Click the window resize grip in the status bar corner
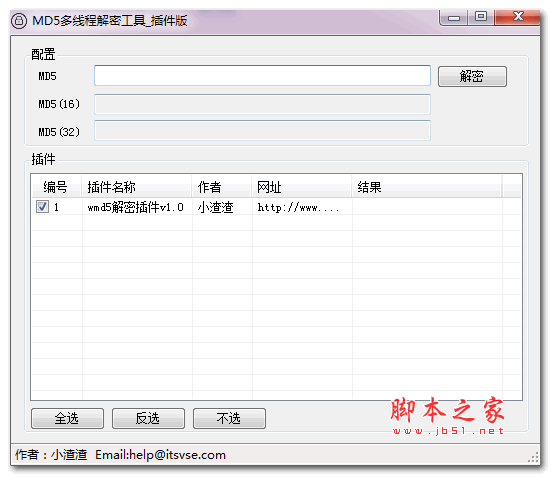 tap(533, 458)
